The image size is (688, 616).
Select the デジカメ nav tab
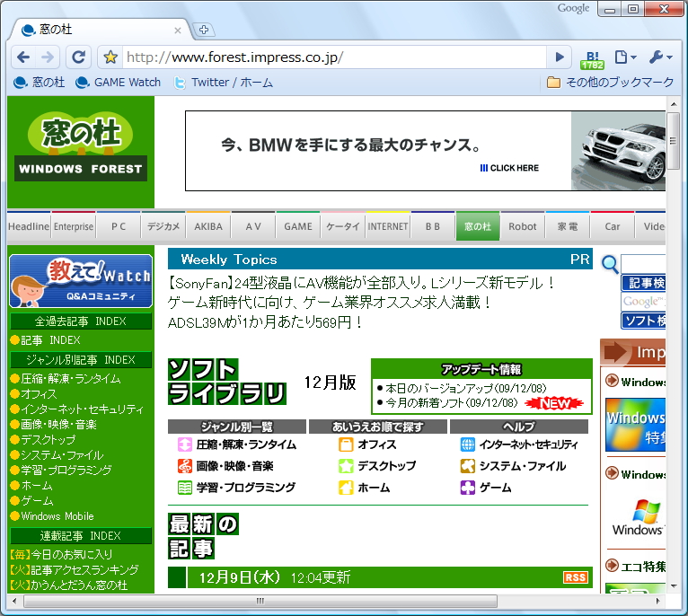click(163, 226)
